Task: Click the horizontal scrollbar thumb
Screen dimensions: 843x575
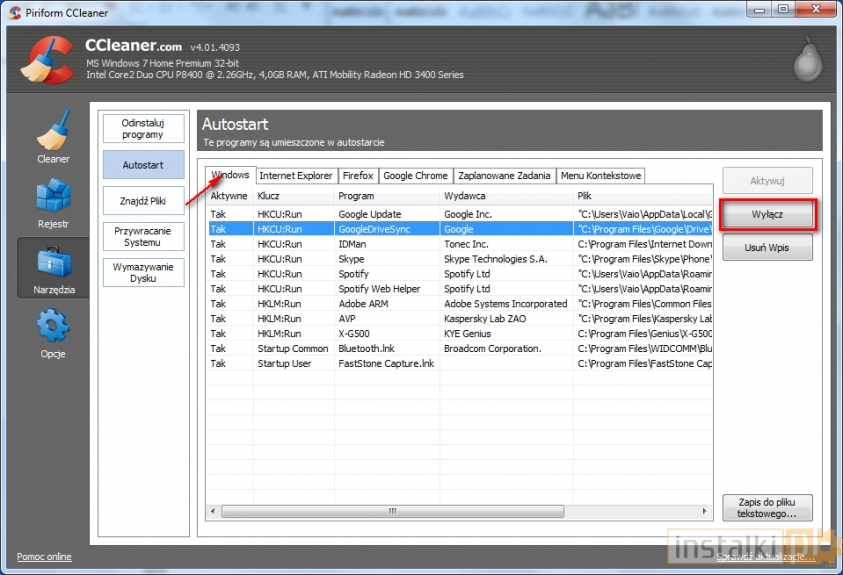Action: [393, 511]
